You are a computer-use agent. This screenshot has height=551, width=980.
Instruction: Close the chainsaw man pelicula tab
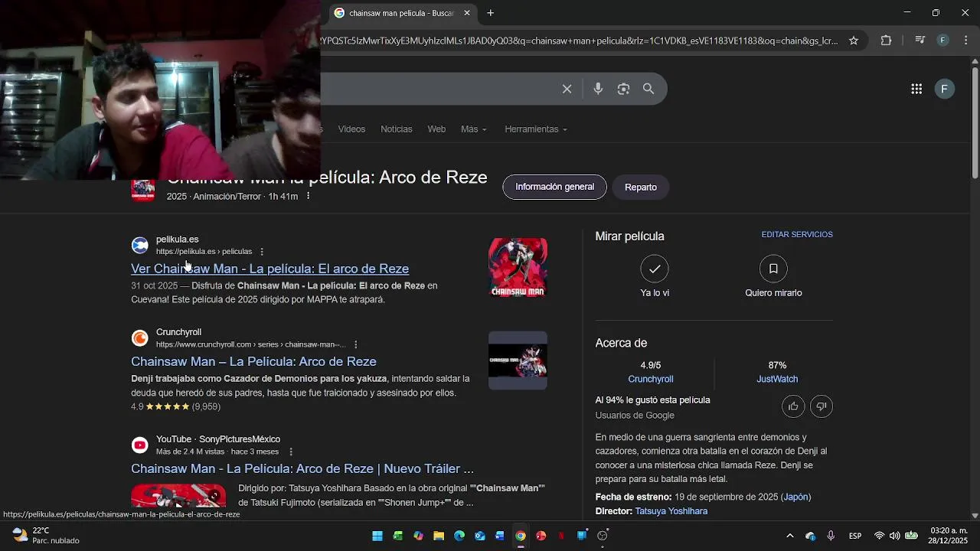[467, 13]
